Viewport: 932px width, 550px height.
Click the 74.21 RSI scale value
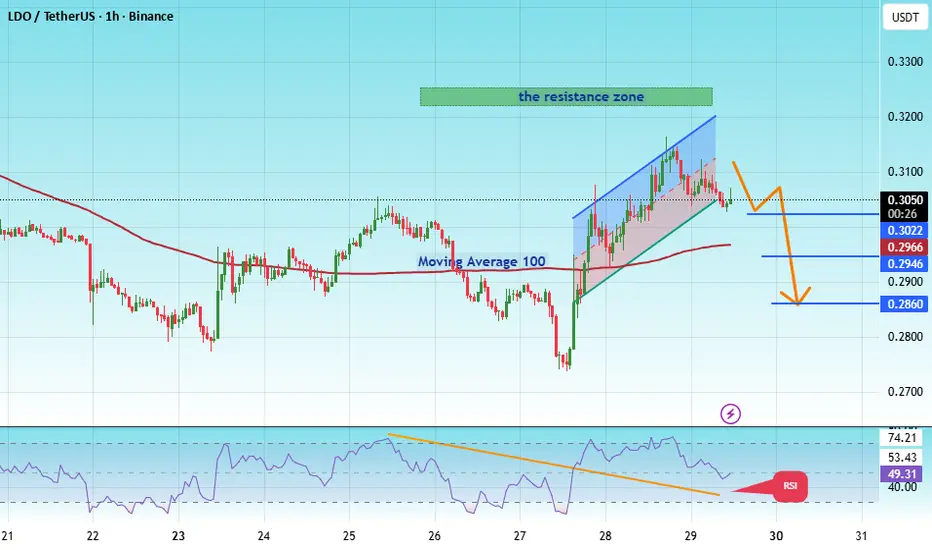[902, 438]
